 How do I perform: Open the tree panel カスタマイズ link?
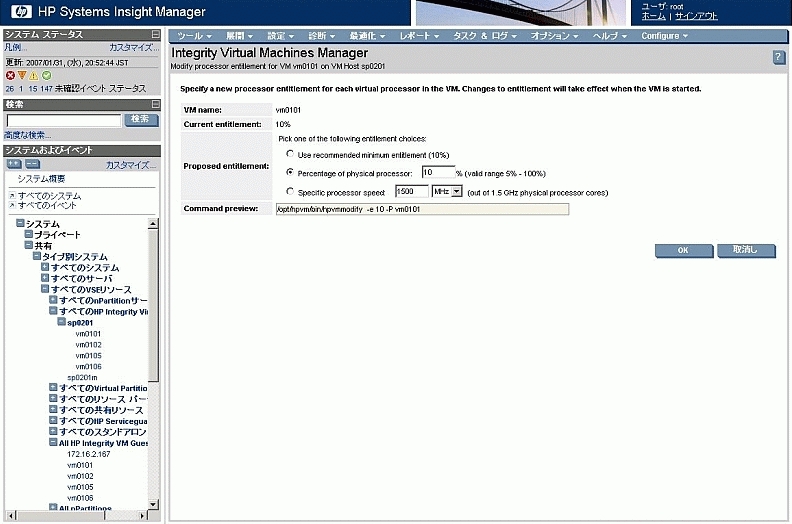point(131,165)
